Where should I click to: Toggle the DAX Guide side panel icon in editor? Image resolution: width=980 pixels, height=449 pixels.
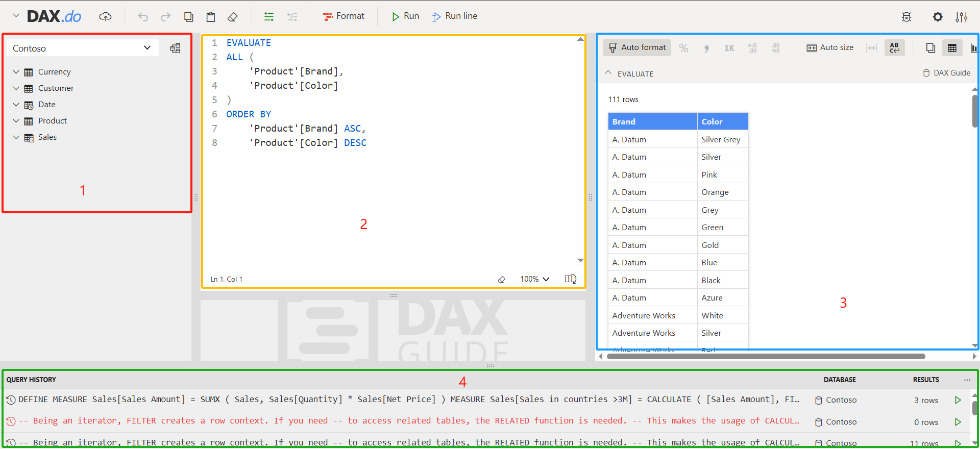(x=571, y=279)
